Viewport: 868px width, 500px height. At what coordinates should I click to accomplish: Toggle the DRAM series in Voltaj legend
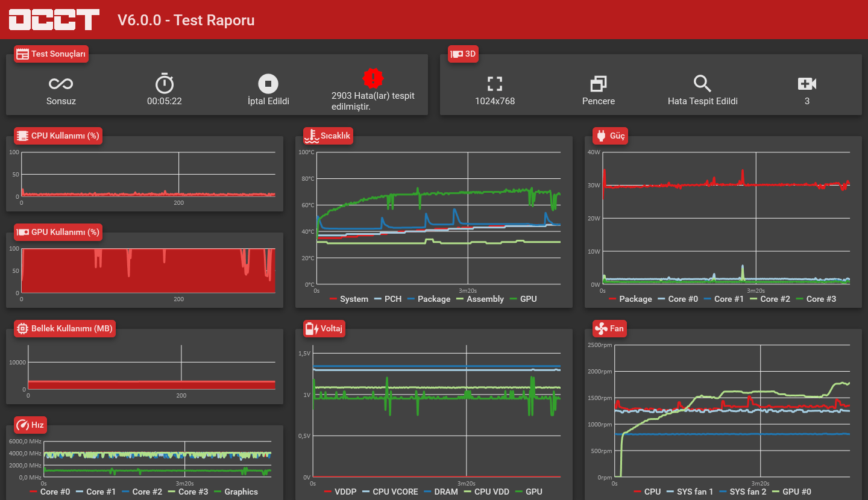pyautogui.click(x=440, y=492)
